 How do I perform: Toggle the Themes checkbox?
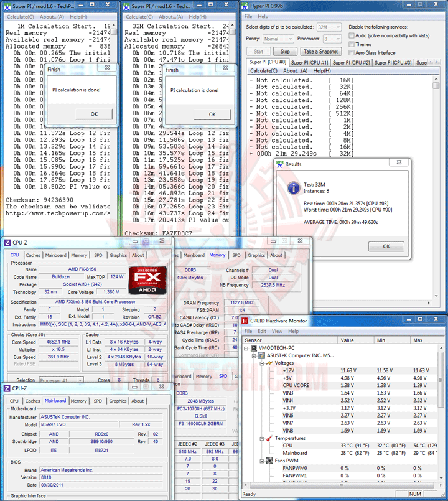pos(352,44)
